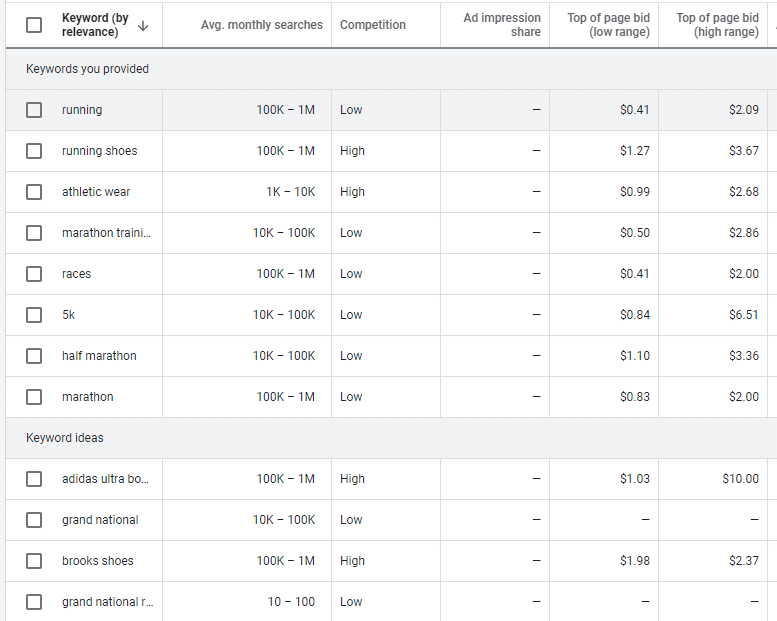Click Top of page bid (low range) header
777x621 pixels.
[x=608, y=25]
